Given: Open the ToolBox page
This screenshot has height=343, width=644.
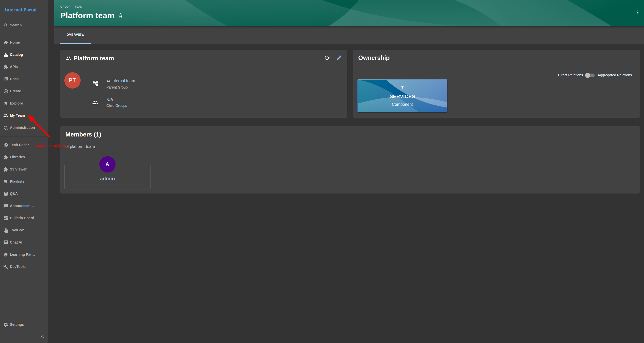Looking at the screenshot, I should coord(17,230).
